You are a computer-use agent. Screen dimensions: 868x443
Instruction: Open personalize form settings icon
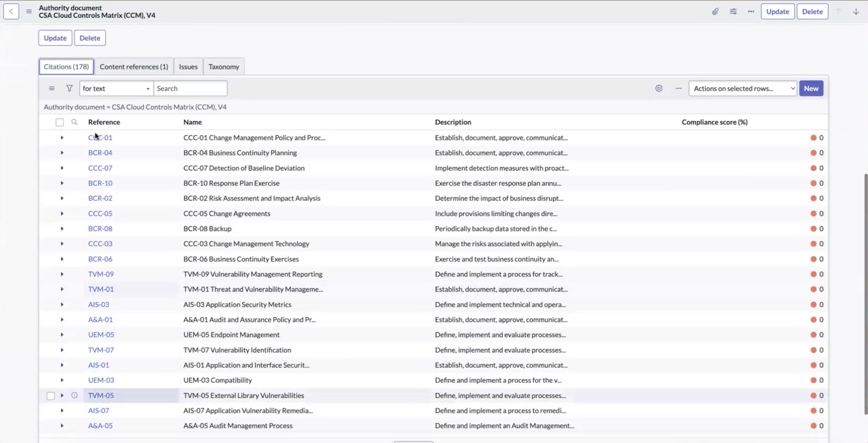[733, 12]
